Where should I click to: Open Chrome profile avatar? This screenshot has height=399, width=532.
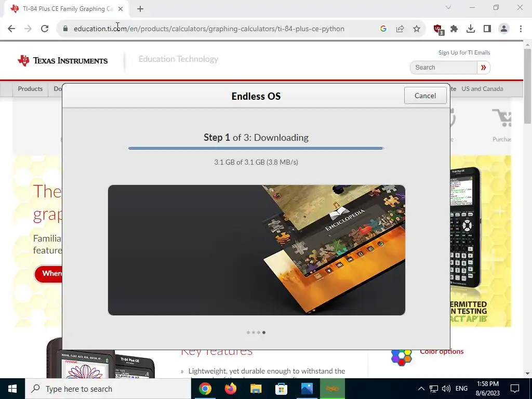click(504, 29)
